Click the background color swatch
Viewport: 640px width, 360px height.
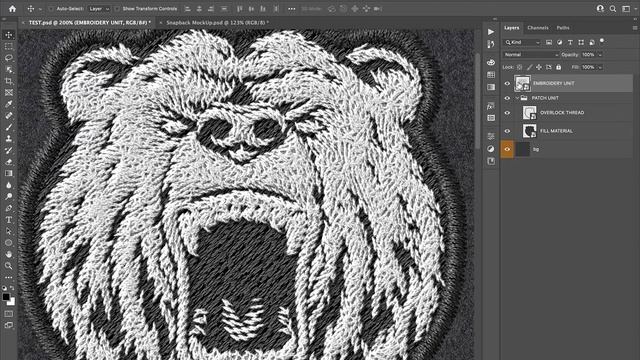(x=12, y=302)
